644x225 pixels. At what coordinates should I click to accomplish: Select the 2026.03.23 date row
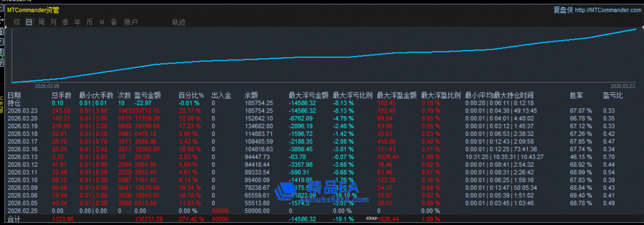(x=22, y=111)
